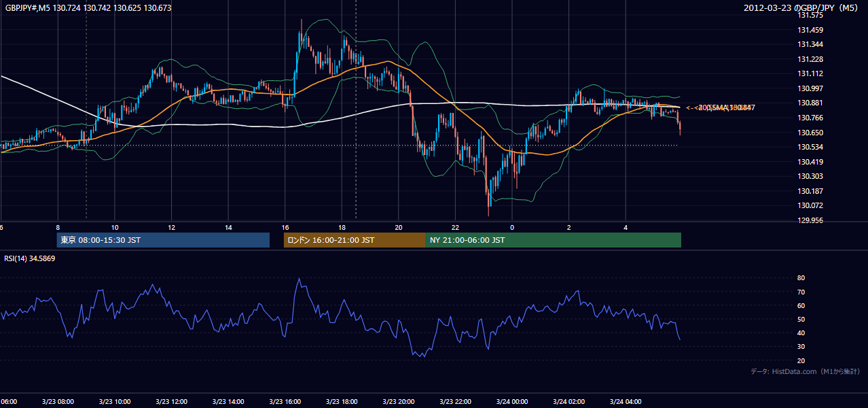Screen dimensions: 868x408
Task: Select the NY 21:00-06:00 JST session bar
Action: (554, 240)
